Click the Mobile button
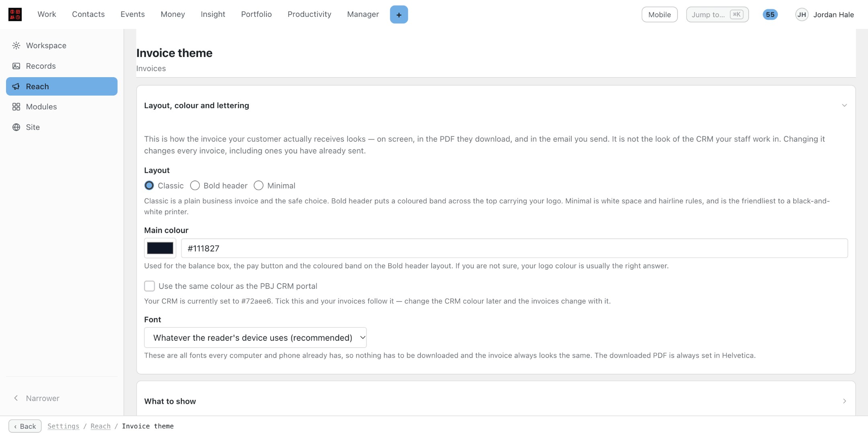 [659, 14]
